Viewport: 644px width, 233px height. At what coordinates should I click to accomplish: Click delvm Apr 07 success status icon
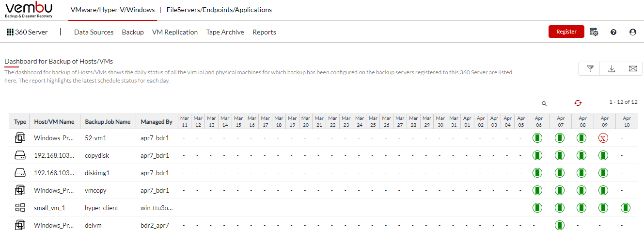tap(560, 225)
